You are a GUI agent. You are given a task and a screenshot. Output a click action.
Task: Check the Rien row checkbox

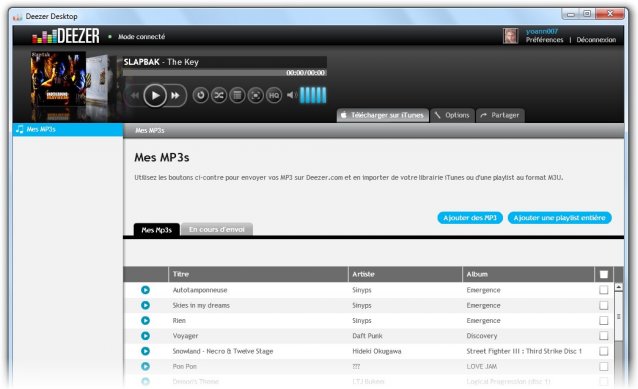point(604,321)
